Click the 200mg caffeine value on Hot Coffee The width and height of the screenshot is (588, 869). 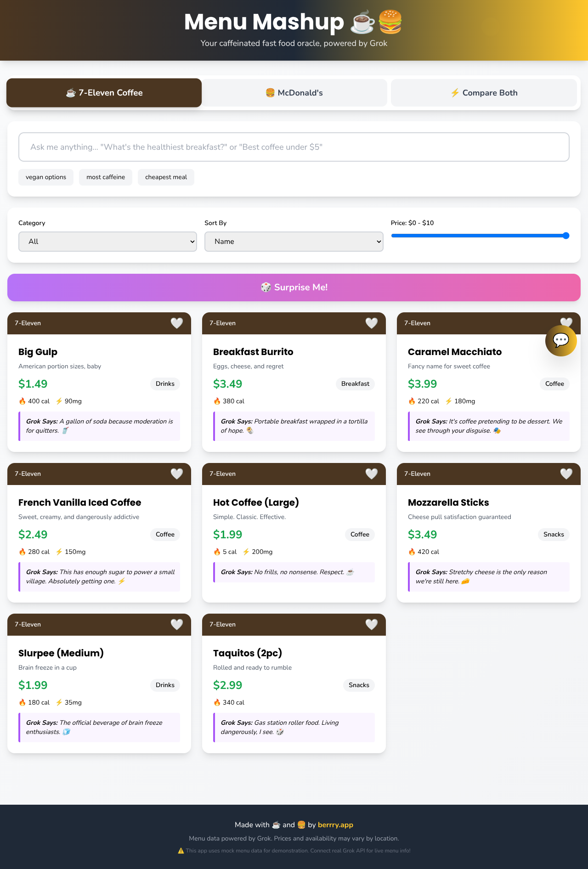click(262, 552)
